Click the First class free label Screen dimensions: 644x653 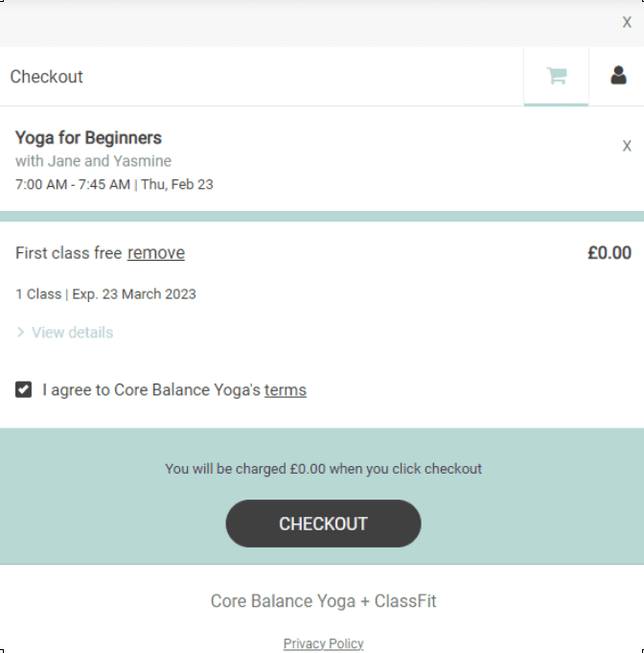(68, 253)
